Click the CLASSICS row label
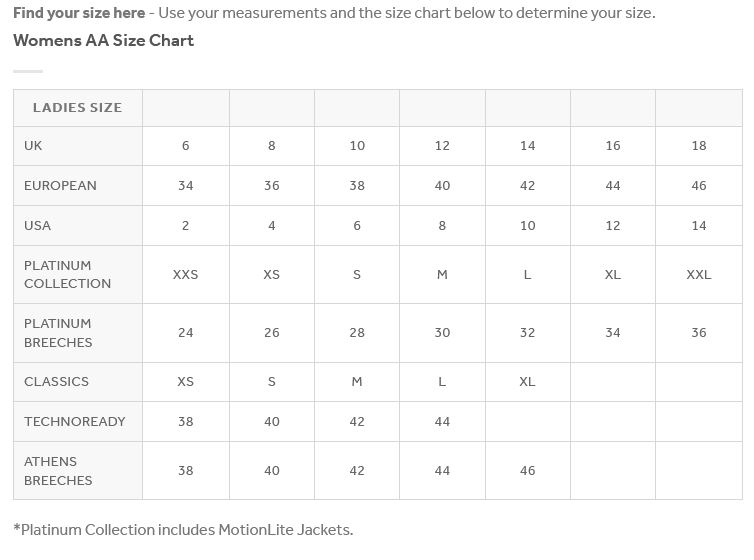Viewport: 754px width, 560px height. point(77,382)
